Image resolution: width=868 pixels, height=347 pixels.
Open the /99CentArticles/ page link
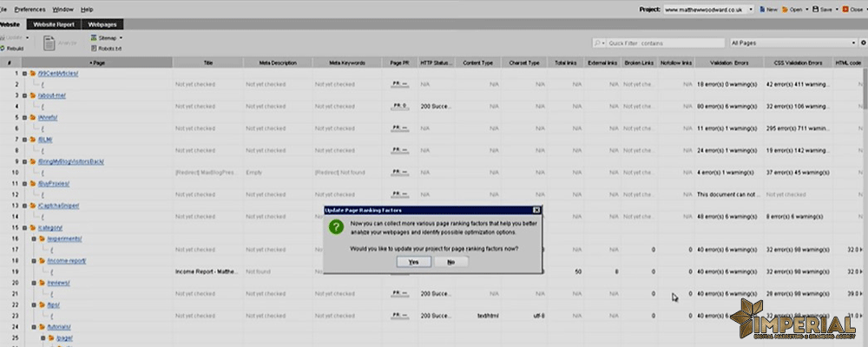(x=57, y=73)
